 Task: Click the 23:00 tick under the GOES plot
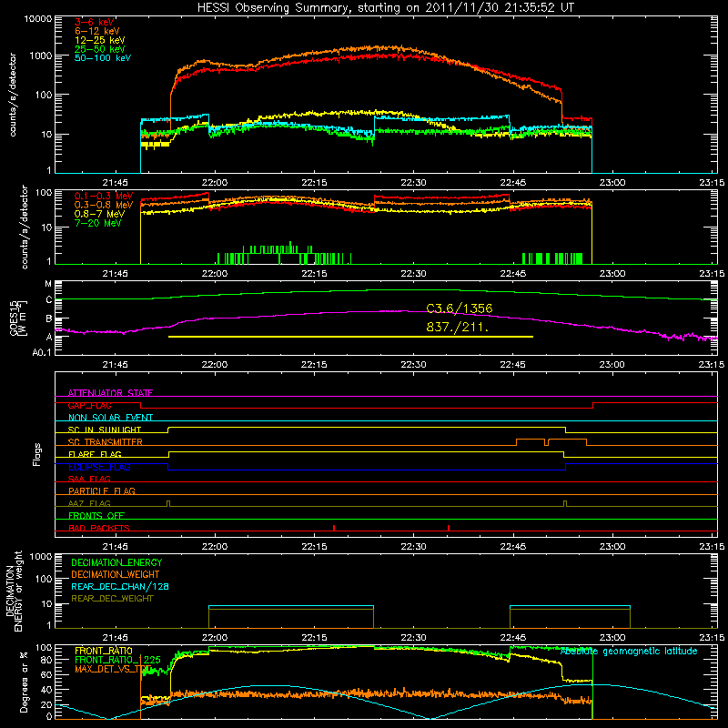click(612, 365)
